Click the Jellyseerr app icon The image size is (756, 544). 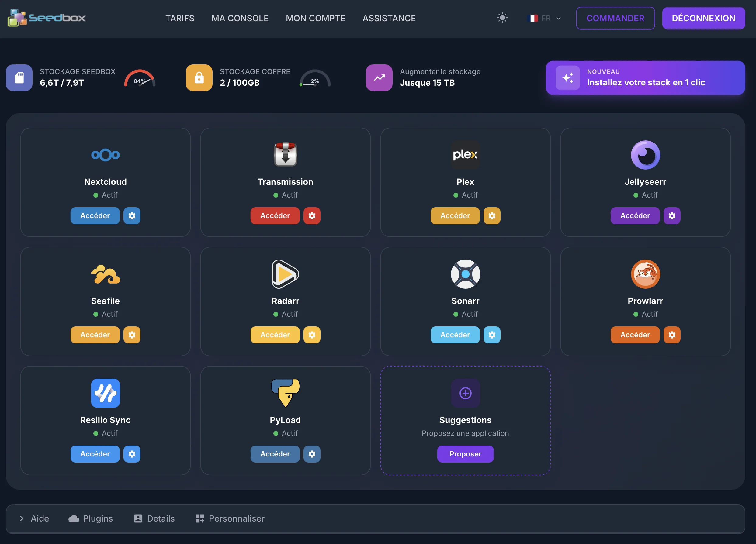(645, 155)
